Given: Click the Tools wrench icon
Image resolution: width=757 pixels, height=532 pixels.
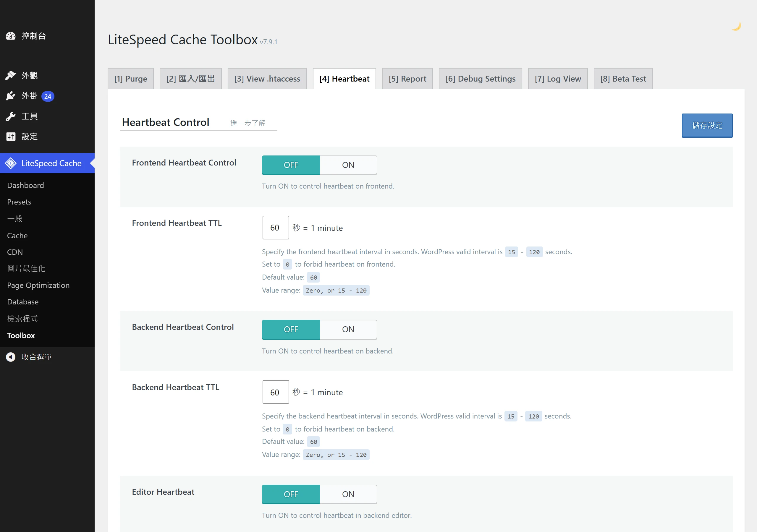Looking at the screenshot, I should tap(11, 116).
